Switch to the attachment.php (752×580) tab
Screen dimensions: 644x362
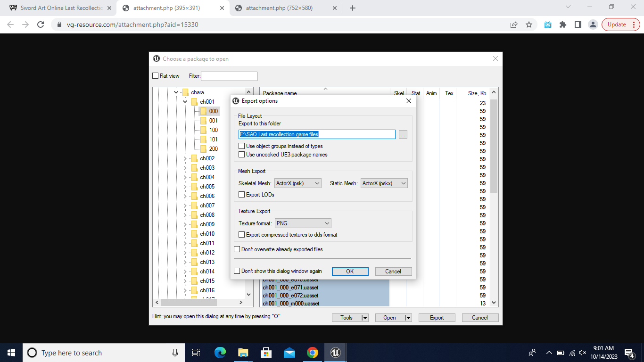(279, 8)
